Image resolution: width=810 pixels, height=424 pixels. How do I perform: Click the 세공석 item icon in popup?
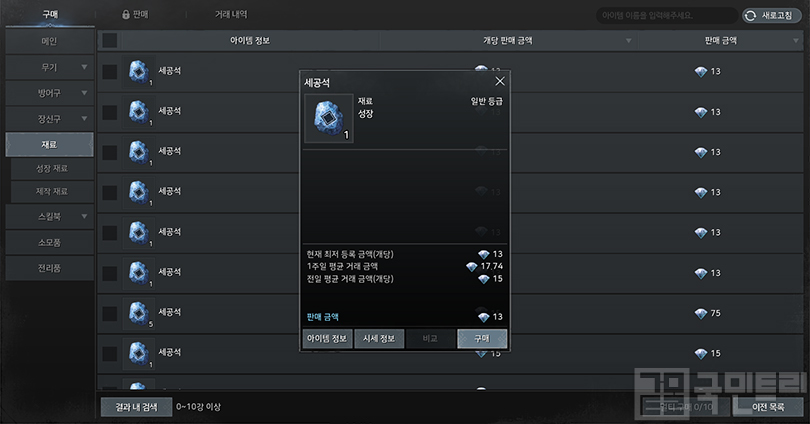point(329,118)
